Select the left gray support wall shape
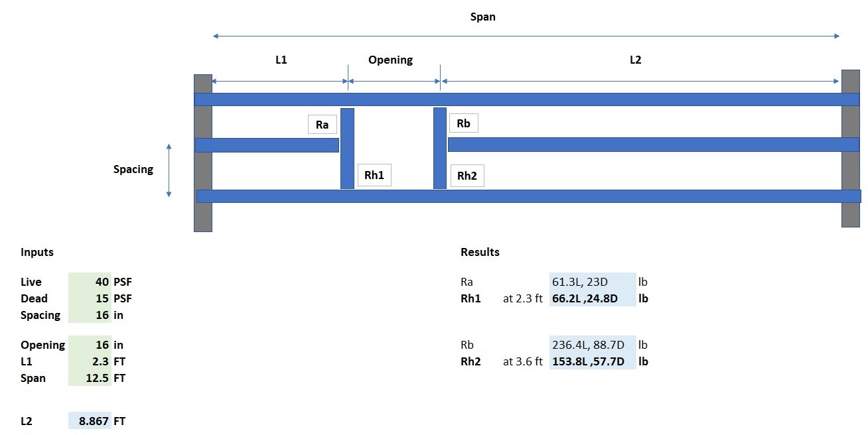The height and width of the screenshot is (435, 868). [x=203, y=153]
